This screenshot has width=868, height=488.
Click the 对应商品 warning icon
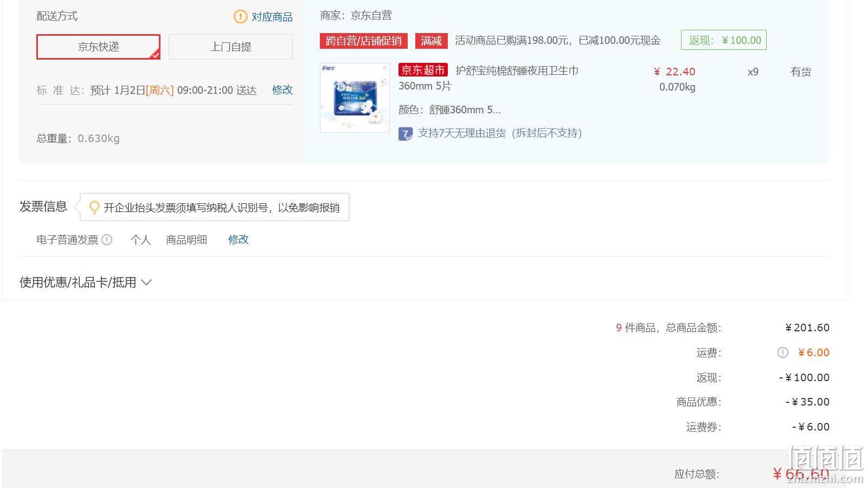click(x=240, y=17)
